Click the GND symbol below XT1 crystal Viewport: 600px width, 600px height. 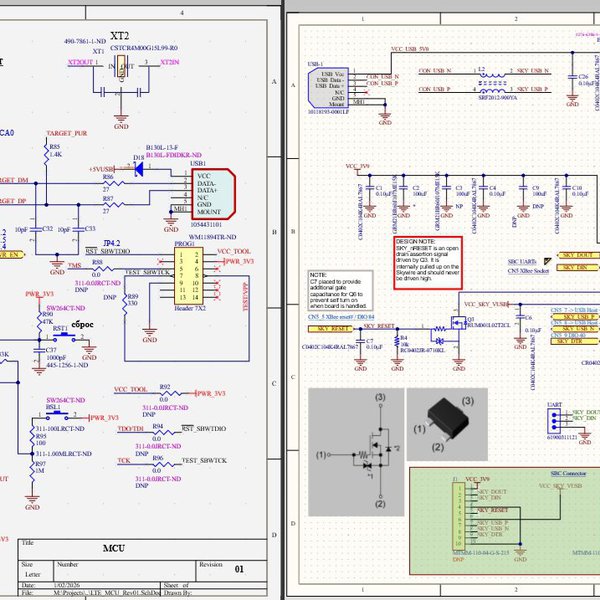coord(121,121)
